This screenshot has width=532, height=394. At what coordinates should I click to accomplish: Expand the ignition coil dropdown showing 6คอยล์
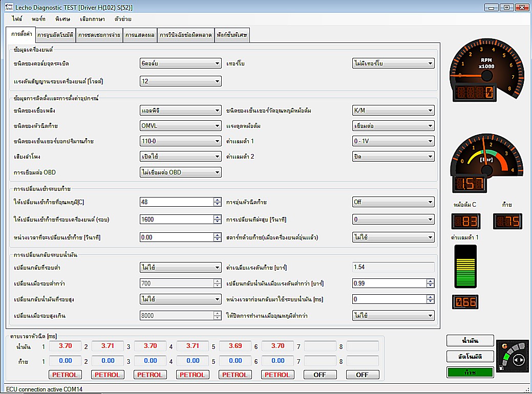[180, 63]
